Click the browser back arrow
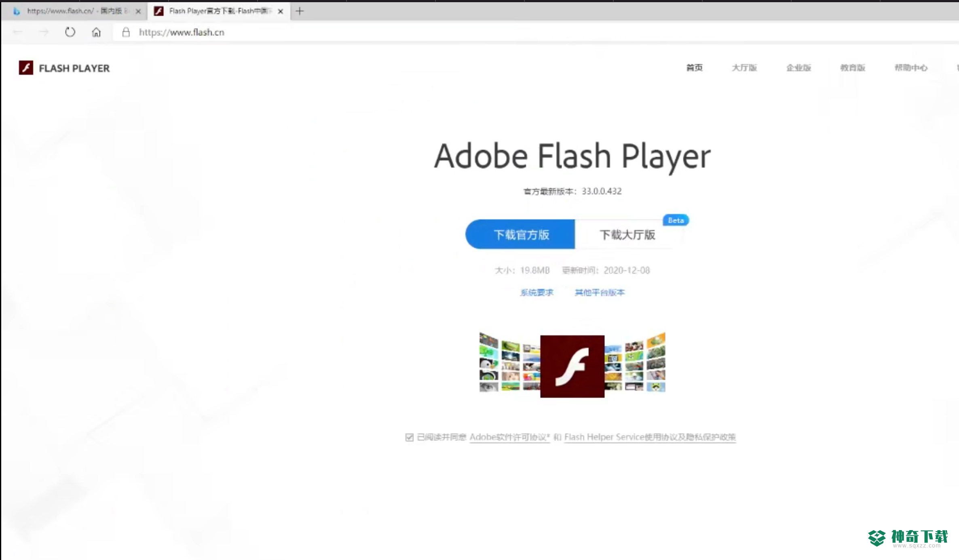959x560 pixels. click(18, 32)
